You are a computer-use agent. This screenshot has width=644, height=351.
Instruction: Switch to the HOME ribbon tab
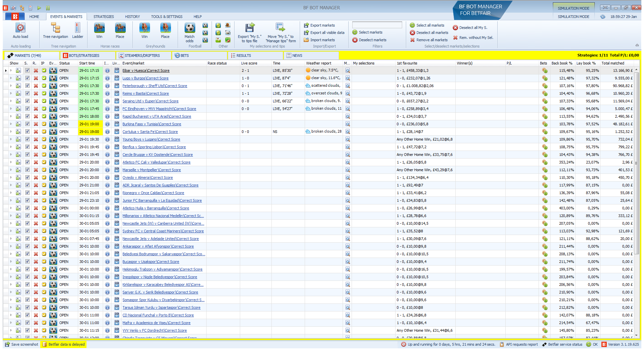tap(34, 17)
